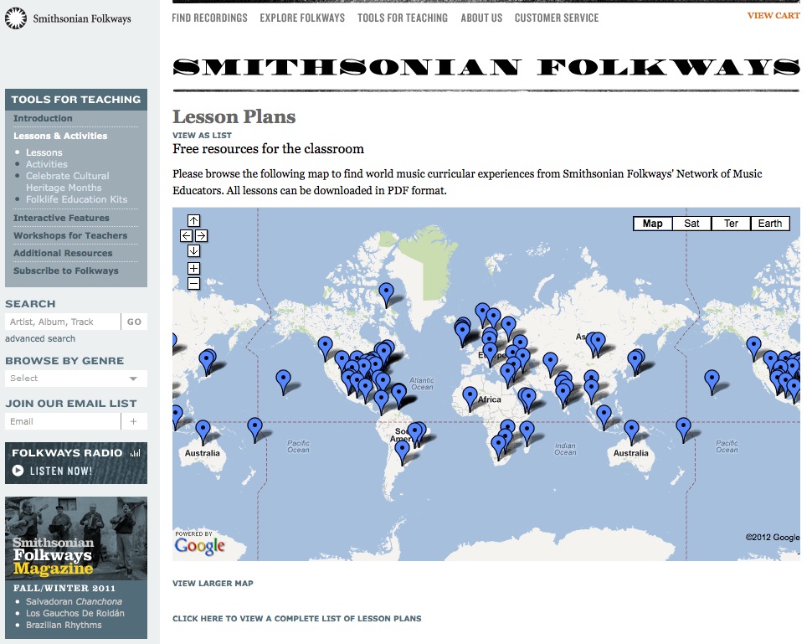This screenshot has width=812, height=644.
Task: Select the map pin in Hawaii area
Action: pyautogui.click(x=283, y=382)
